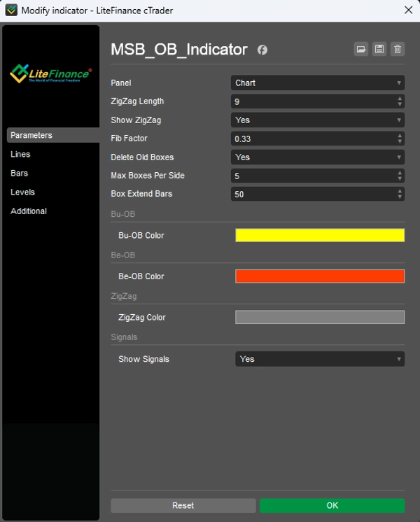This screenshot has width=420, height=522.
Task: Open the load template folder icon
Action: pyautogui.click(x=360, y=49)
